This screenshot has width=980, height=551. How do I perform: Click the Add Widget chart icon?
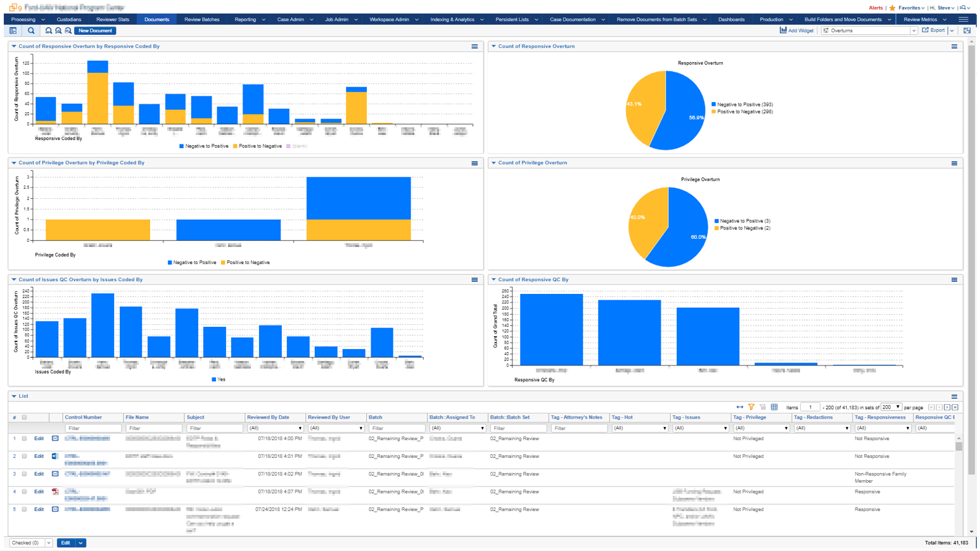[783, 30]
